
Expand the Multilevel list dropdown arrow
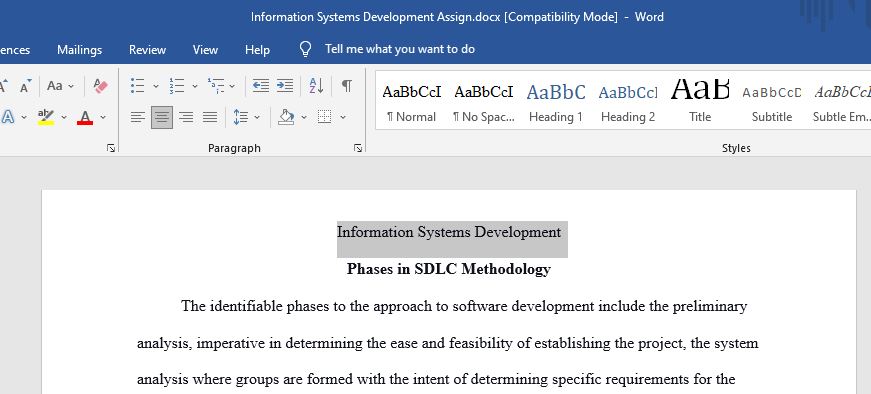click(232, 86)
